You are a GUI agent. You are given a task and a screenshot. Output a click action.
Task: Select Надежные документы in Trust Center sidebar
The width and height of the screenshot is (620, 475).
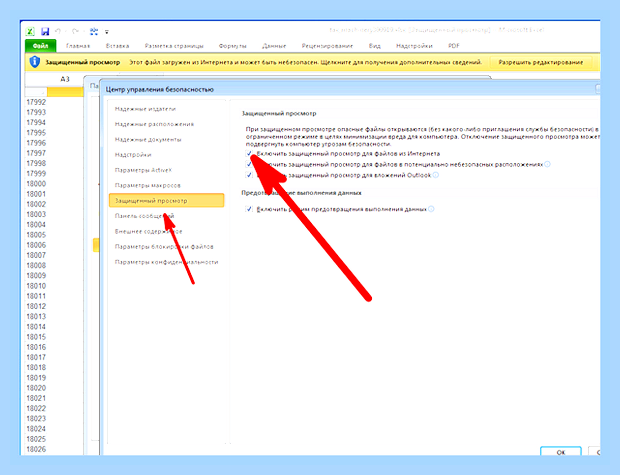point(148,140)
